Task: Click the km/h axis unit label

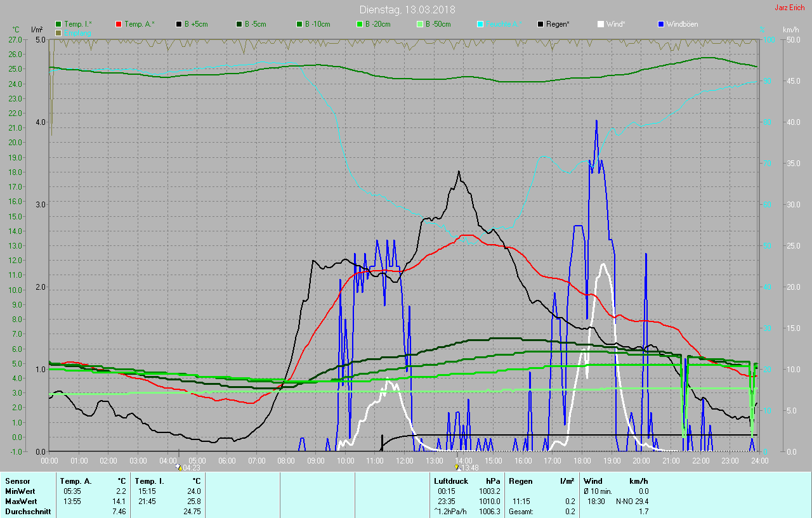Action: (790, 30)
